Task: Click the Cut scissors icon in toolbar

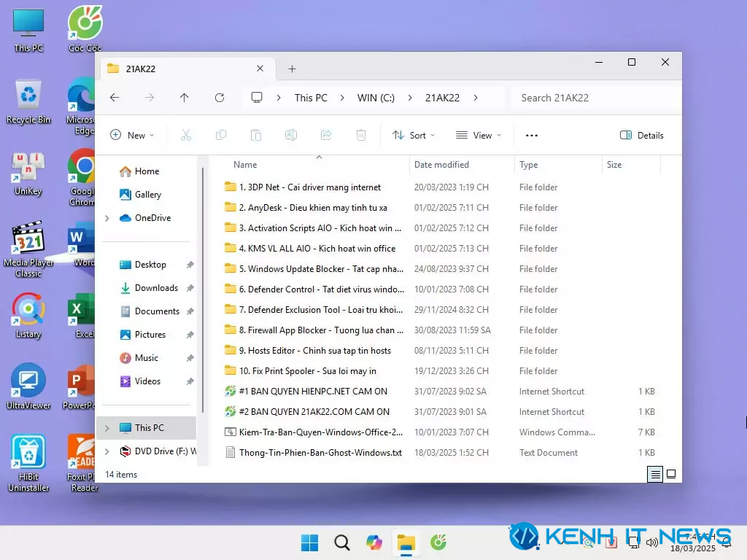Action: 186,135
